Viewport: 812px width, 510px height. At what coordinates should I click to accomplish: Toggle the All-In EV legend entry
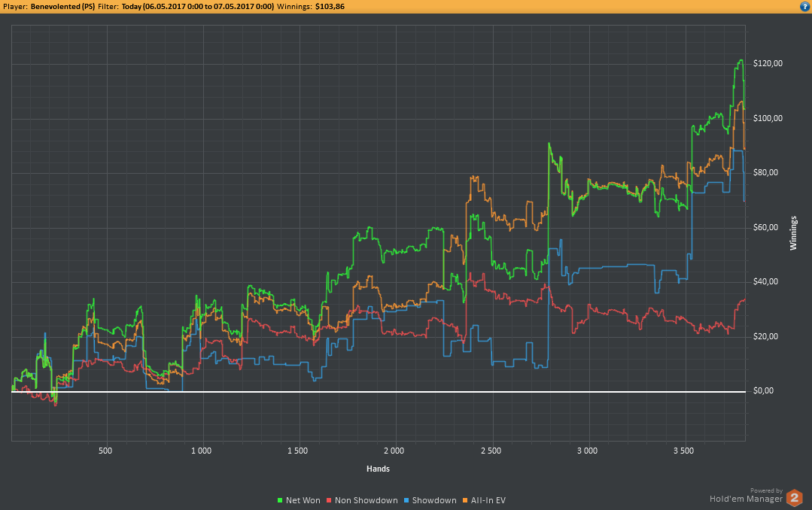484,500
